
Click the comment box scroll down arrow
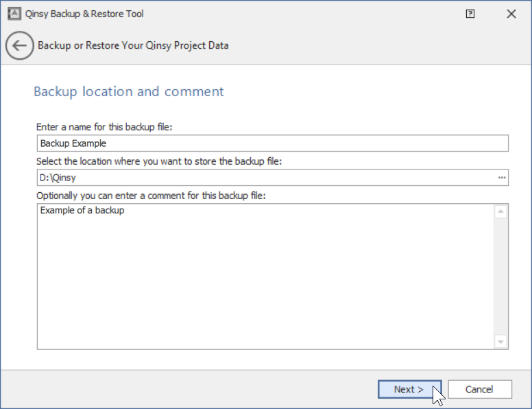coord(500,341)
